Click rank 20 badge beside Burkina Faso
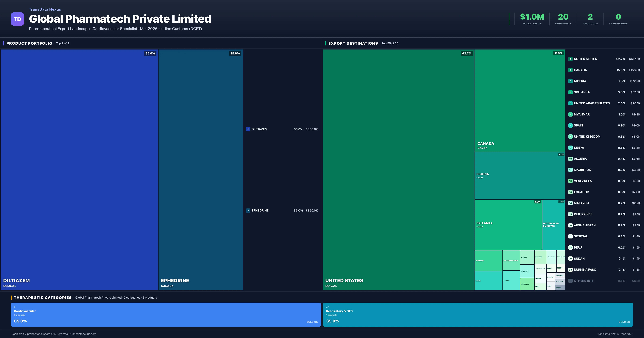Screen dimensions: 644x338 [x=570, y=270]
